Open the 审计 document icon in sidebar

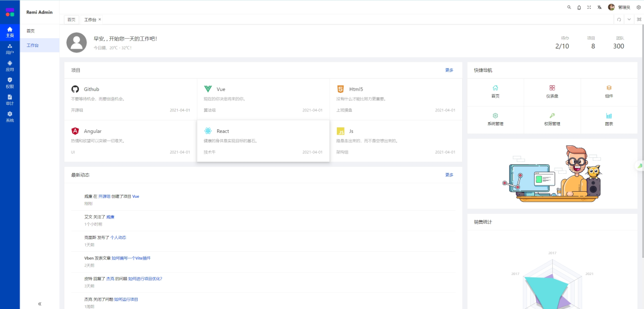10,99
